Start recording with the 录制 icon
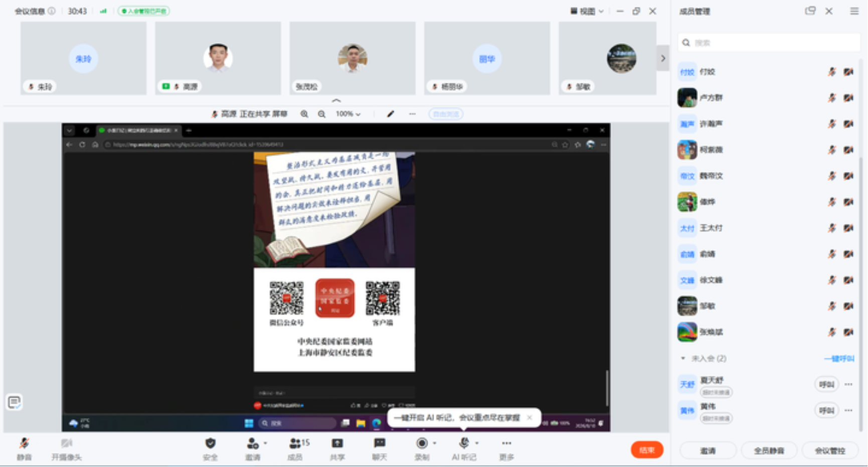This screenshot has width=868, height=467. (422, 443)
